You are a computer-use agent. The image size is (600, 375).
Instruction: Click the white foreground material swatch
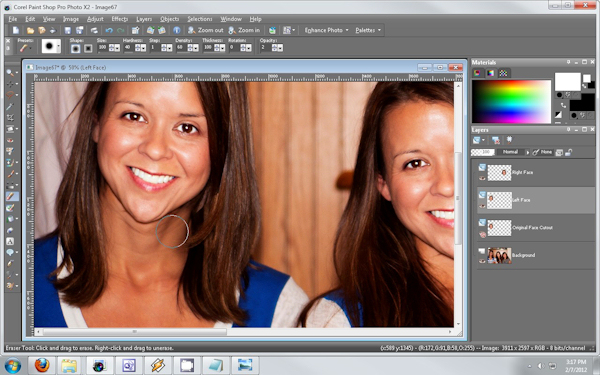click(x=567, y=82)
